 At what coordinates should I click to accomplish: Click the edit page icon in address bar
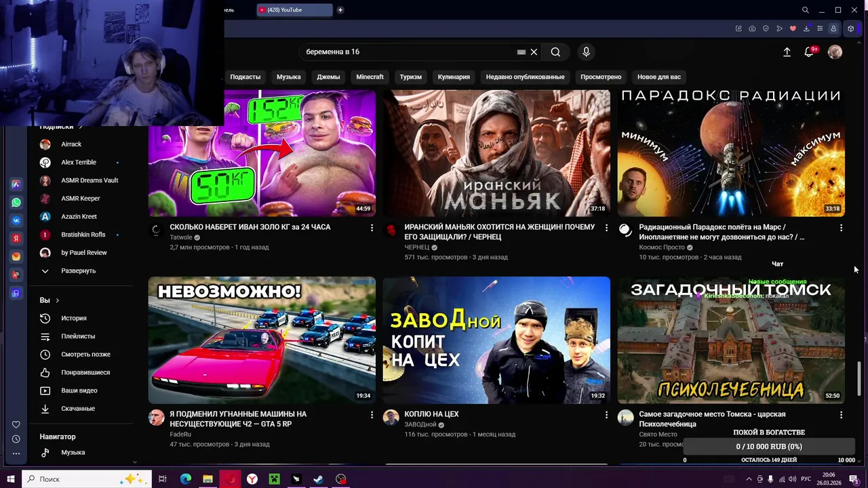click(x=738, y=28)
